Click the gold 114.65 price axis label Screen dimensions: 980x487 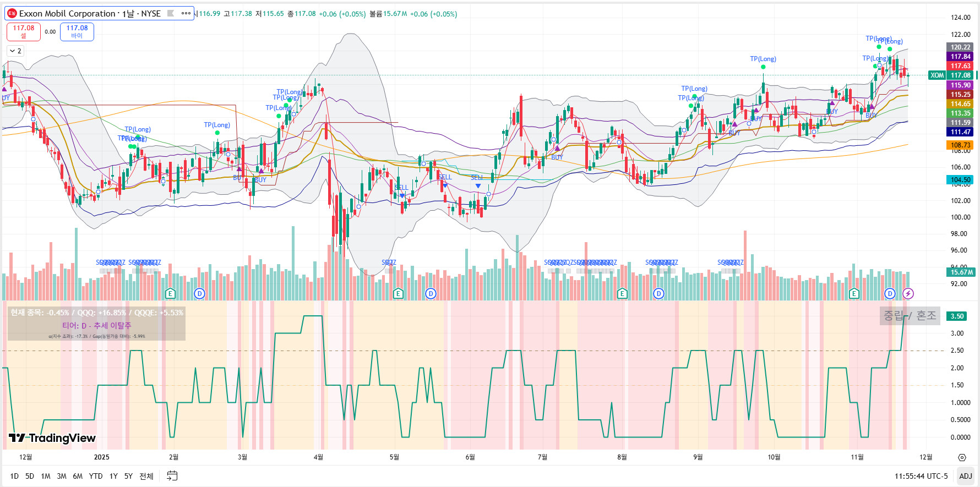point(960,104)
